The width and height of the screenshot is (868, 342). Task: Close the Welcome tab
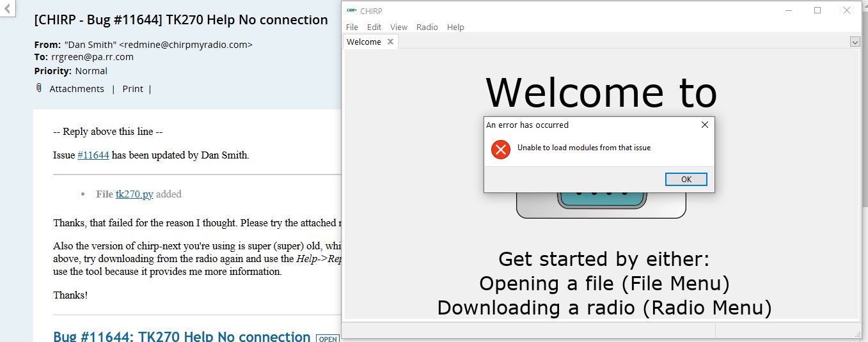[390, 42]
